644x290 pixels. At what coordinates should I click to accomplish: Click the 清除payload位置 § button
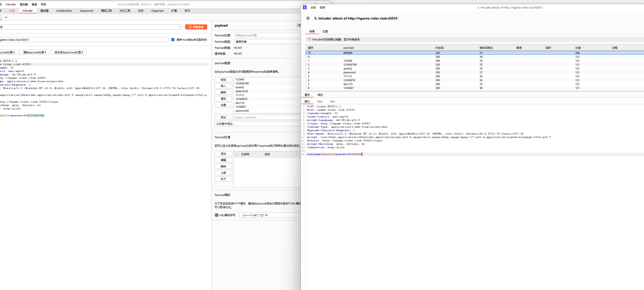tap(34, 52)
